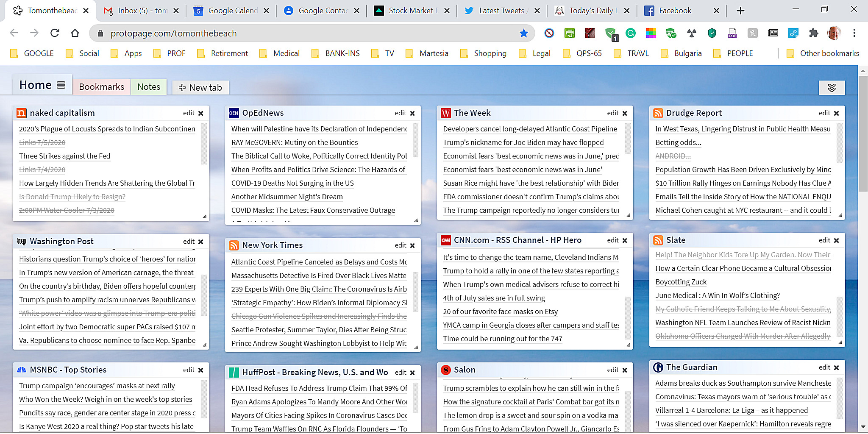Click The Week widget resize handle

pyautogui.click(x=629, y=216)
